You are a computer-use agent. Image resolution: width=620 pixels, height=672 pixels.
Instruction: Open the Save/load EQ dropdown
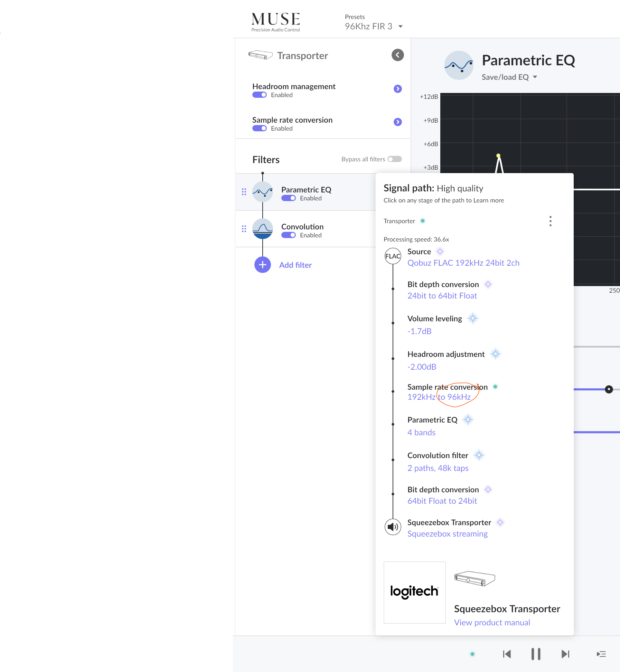pos(509,77)
